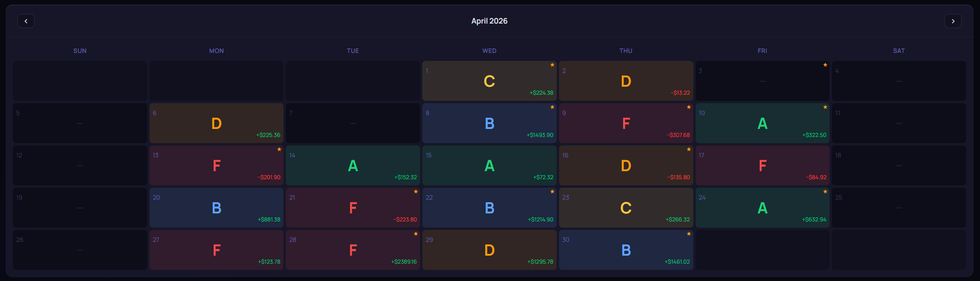This screenshot has height=281, width=980.
Task: Click the +$322.50 profit value
Action: pyautogui.click(x=814, y=135)
